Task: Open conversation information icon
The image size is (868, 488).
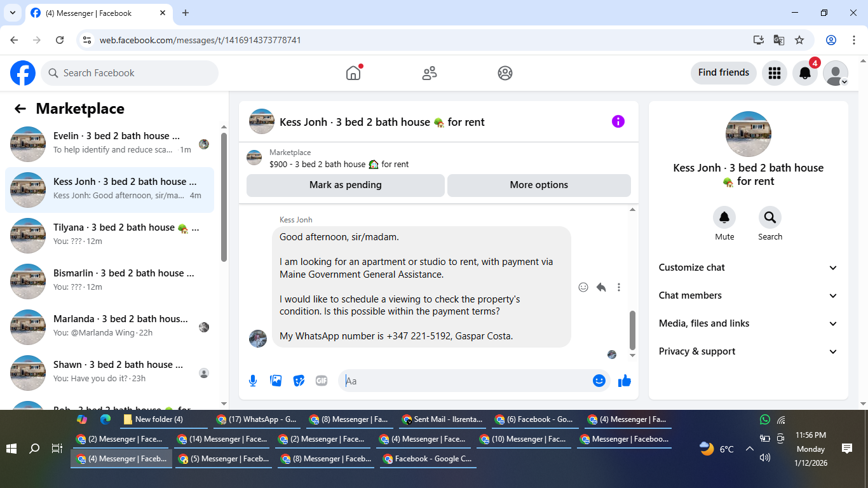Action: click(x=618, y=121)
